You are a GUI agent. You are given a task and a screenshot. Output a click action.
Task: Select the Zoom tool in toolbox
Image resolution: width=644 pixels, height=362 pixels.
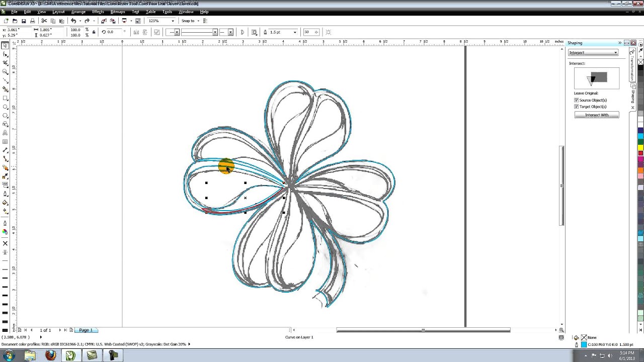(6, 71)
